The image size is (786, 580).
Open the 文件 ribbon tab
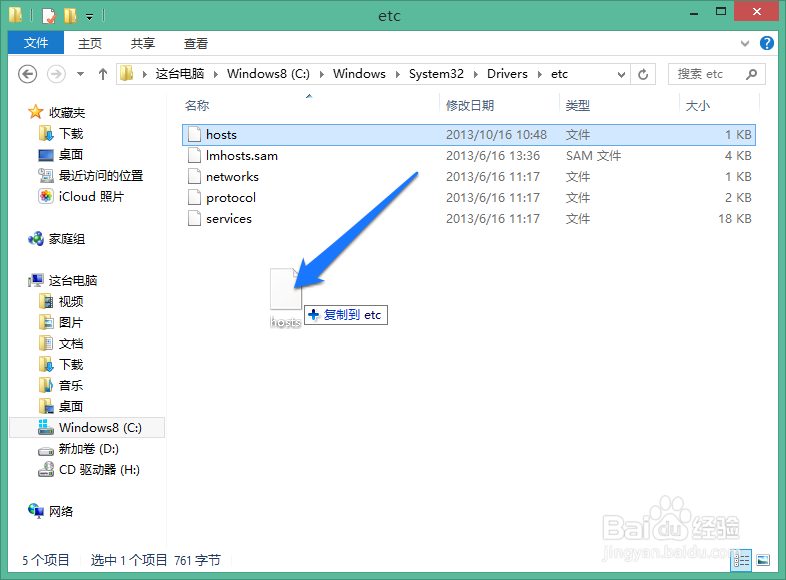click(36, 43)
